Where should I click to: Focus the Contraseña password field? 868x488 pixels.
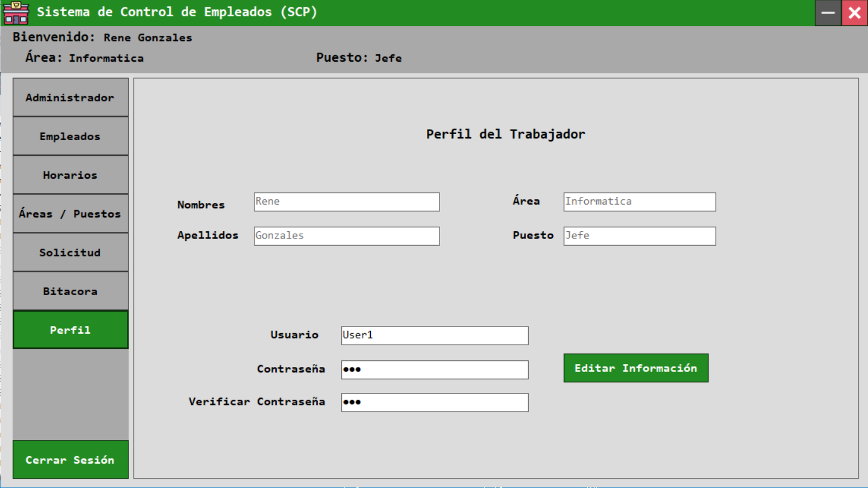(435, 370)
